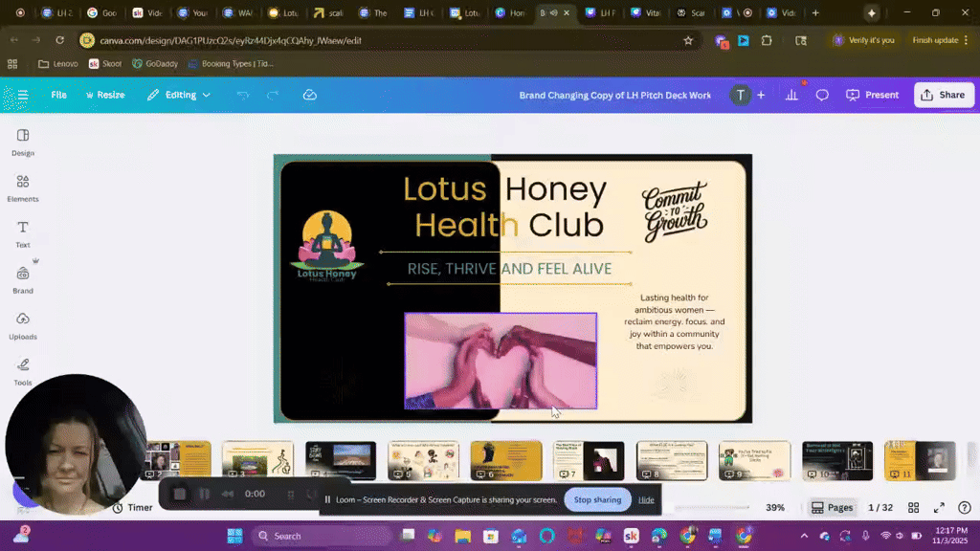Open the analytics chart icon
The height and width of the screenshot is (551, 980).
tap(791, 95)
